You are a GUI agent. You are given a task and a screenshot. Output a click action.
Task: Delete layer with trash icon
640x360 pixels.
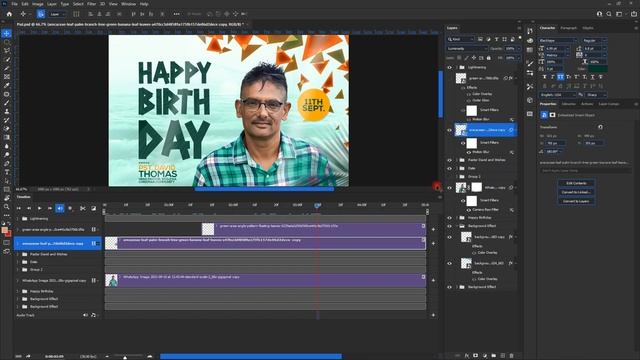click(511, 356)
